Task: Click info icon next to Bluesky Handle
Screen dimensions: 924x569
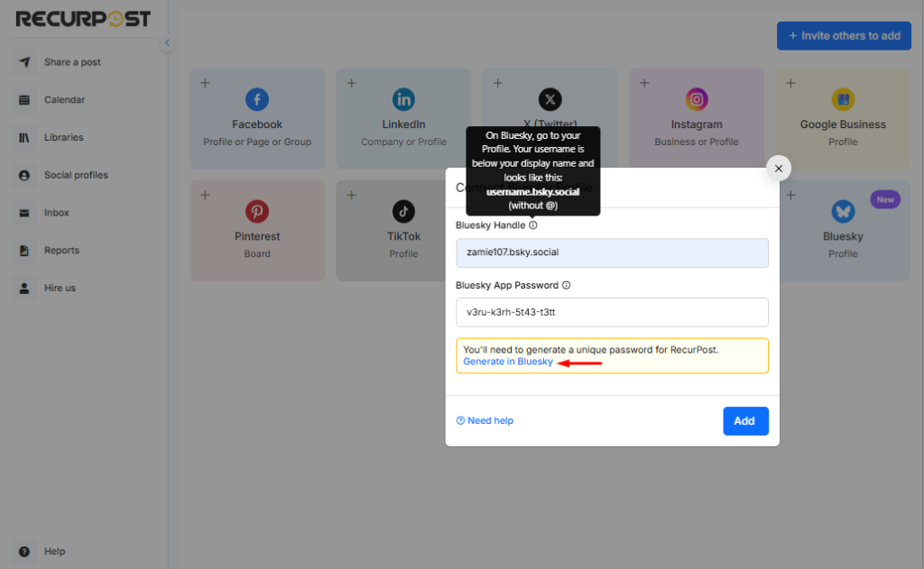Action: pyautogui.click(x=532, y=225)
